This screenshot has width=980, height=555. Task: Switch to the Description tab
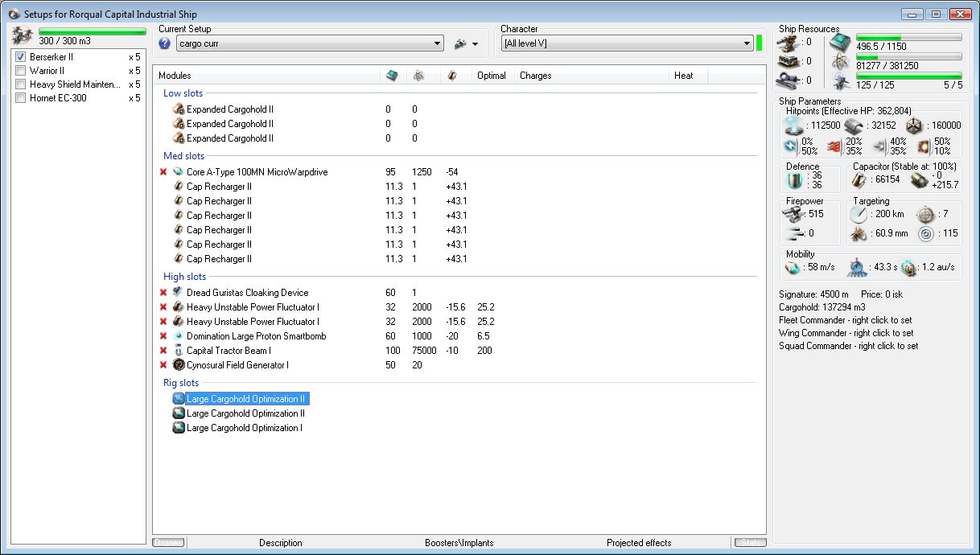(281, 543)
